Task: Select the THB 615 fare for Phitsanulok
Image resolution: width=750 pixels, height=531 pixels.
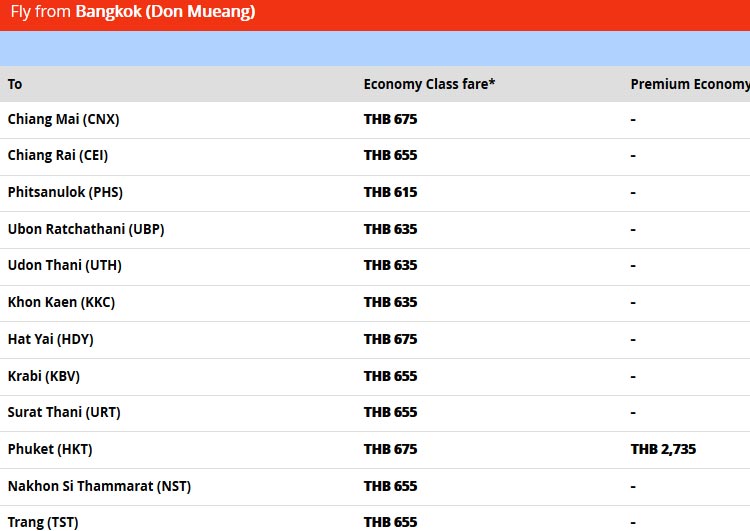Action: (x=390, y=192)
